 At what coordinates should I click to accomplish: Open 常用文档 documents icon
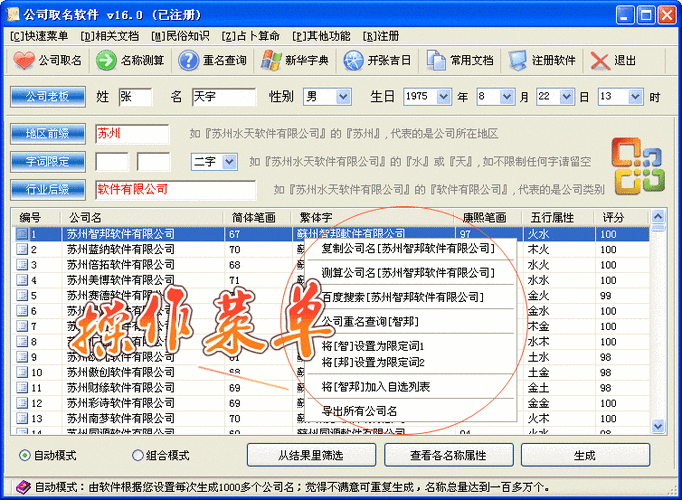(435, 60)
